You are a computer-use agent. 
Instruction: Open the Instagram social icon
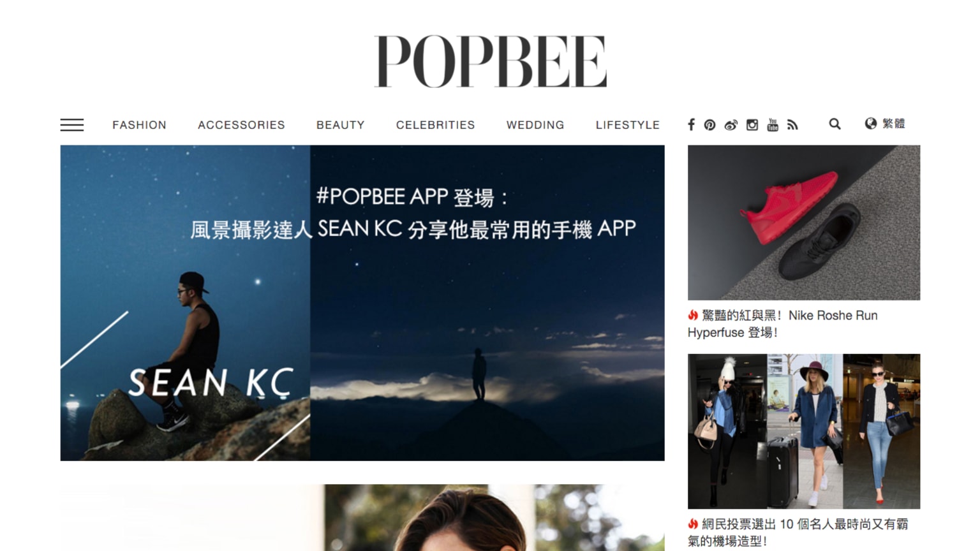[x=752, y=125]
